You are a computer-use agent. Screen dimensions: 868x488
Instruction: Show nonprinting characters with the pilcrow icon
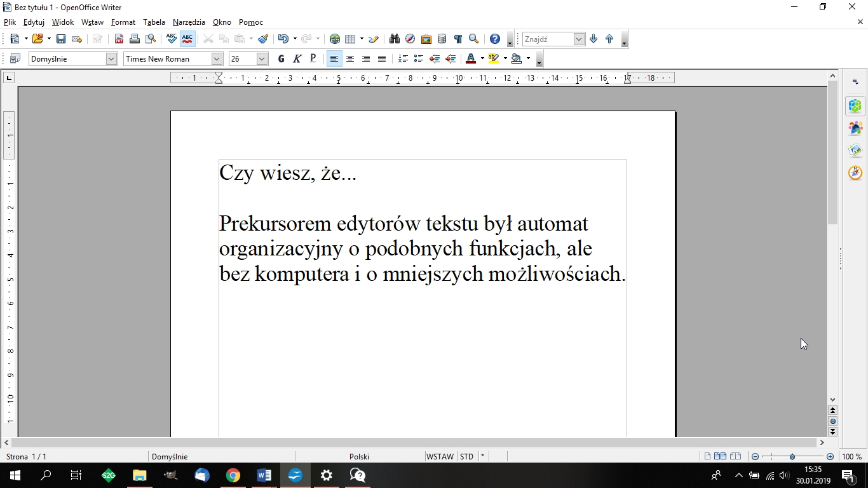(x=457, y=39)
